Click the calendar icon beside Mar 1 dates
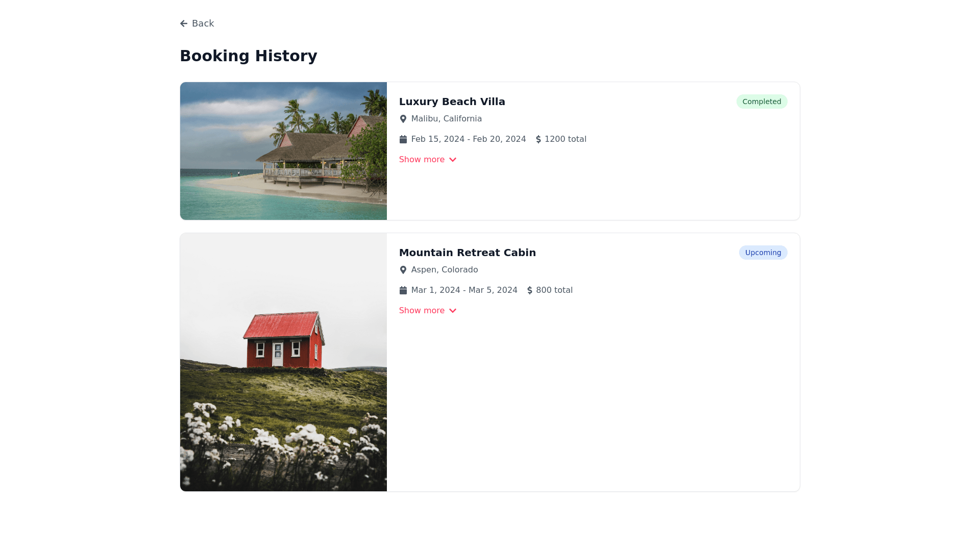 (403, 290)
